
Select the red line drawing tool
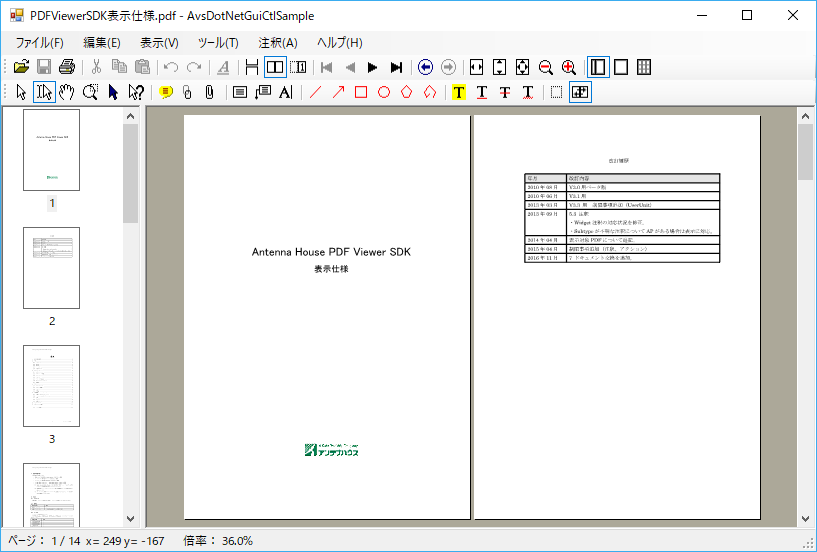(315, 92)
